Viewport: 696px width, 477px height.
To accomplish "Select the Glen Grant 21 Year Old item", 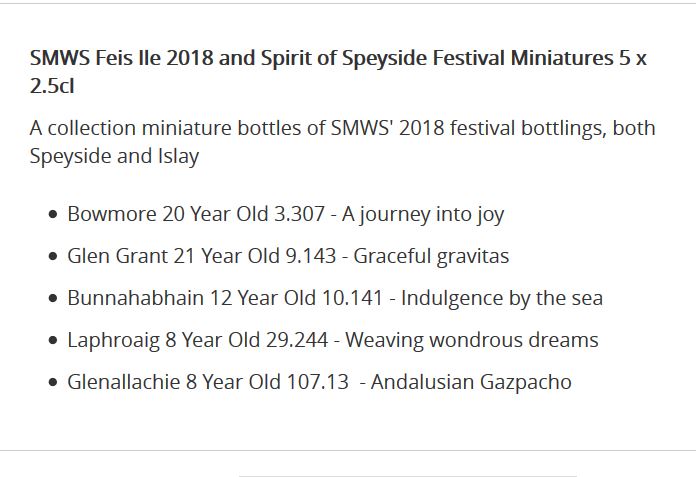I will 288,256.
